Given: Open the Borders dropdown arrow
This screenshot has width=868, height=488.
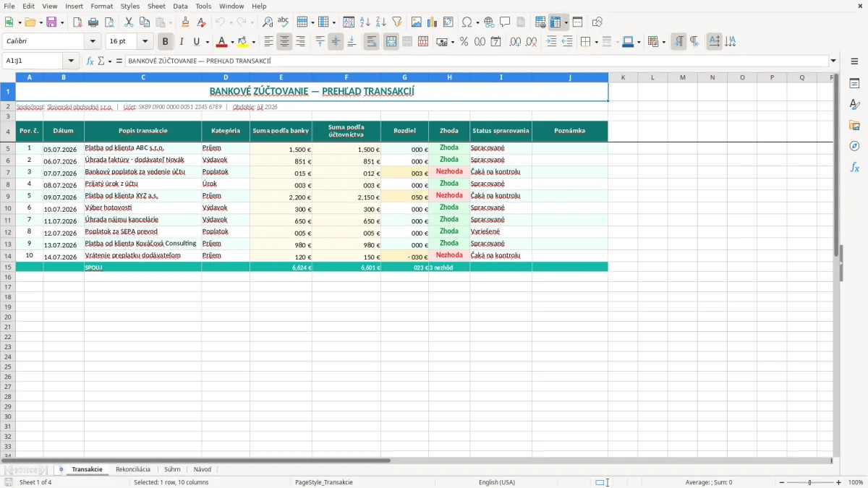Looking at the screenshot, I should coord(596,42).
